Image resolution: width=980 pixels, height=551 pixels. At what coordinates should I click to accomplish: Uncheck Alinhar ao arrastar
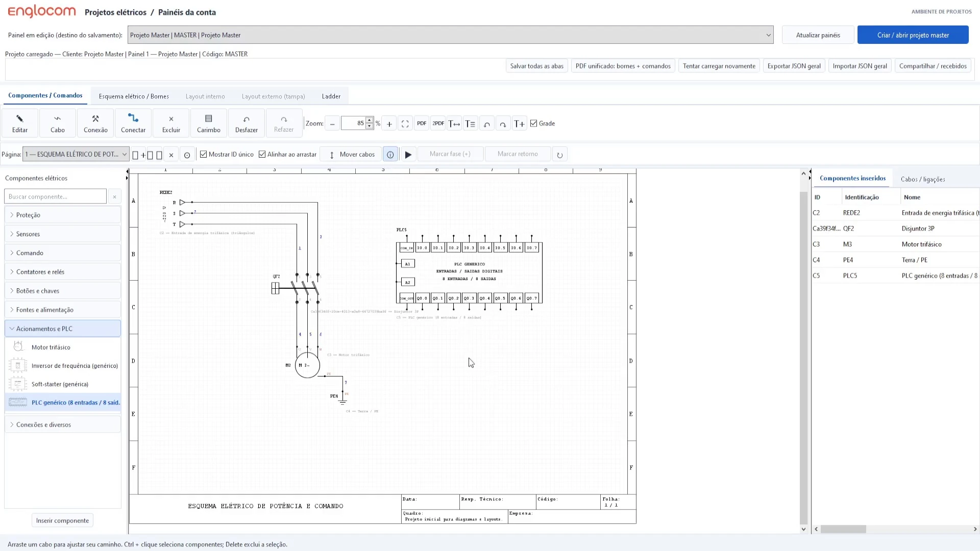pyautogui.click(x=262, y=154)
